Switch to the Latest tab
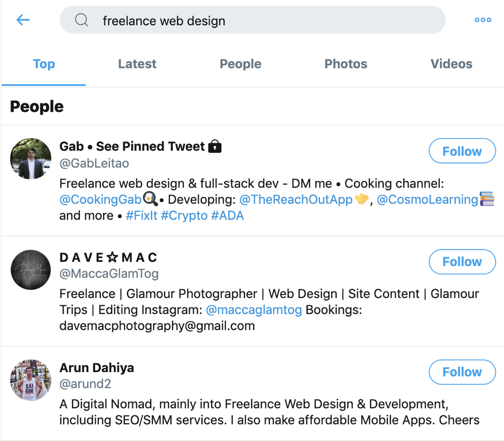Screen dimensions: 504x441 point(137,64)
